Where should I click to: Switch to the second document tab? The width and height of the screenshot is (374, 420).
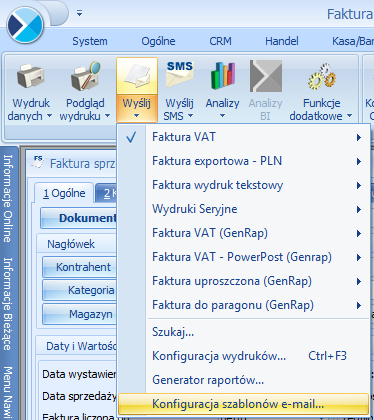coord(107,193)
